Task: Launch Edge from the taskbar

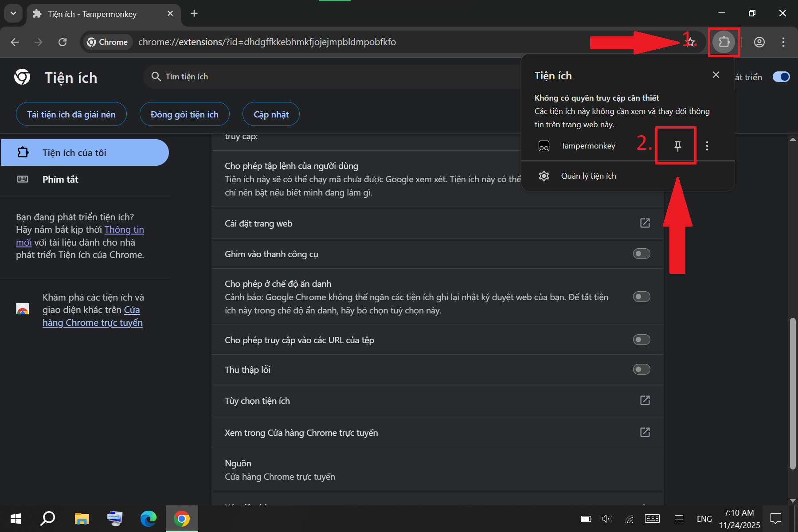Action: [x=148, y=518]
